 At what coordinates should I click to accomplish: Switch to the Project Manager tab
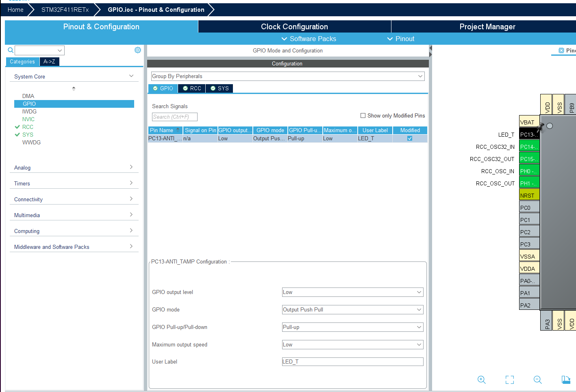[x=487, y=26]
